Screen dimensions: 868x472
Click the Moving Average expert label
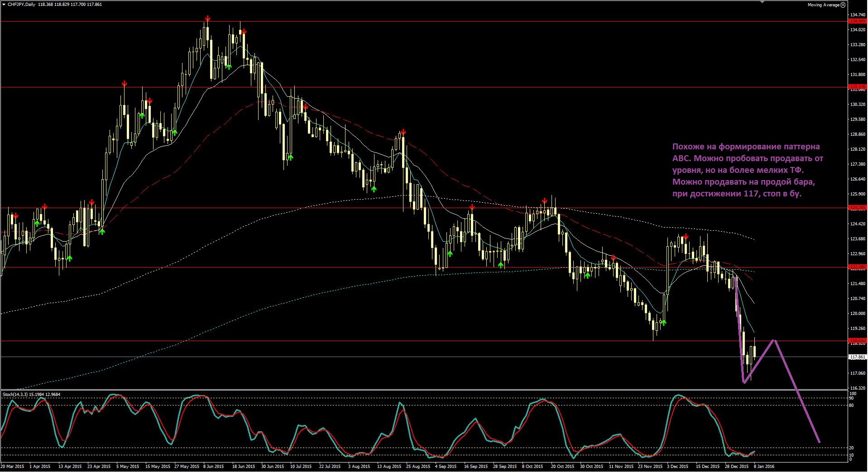coord(823,5)
